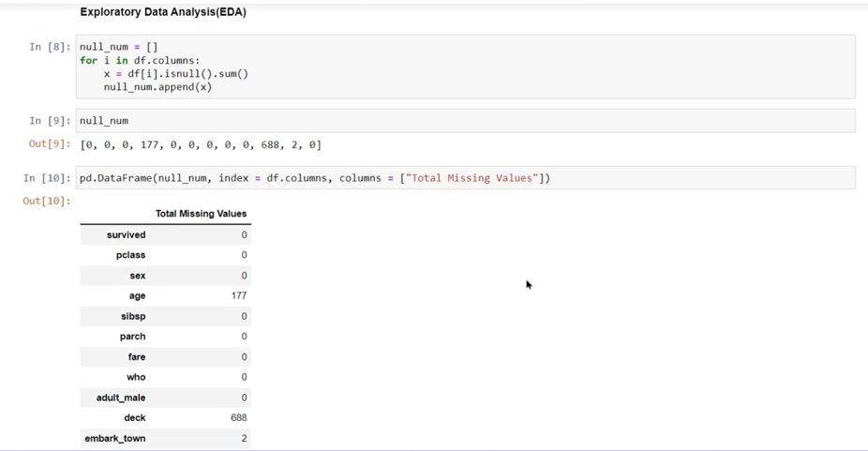Click the age row value 177

(238, 295)
